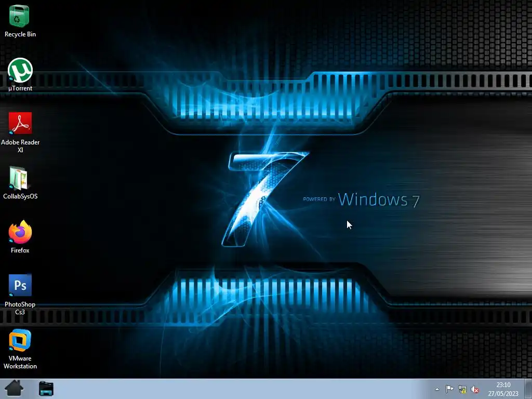Viewport: 532px width, 399px height.
Task: Show hidden tray icons arrow
Action: point(437,389)
